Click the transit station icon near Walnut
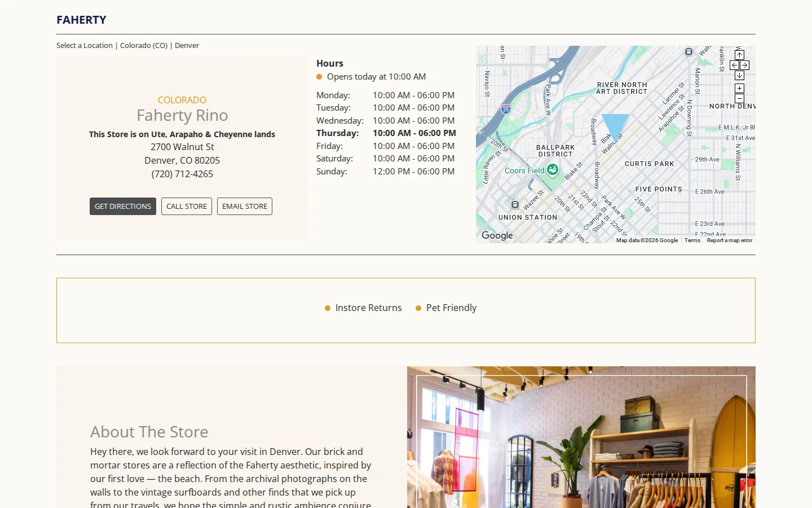812x508 pixels. click(689, 51)
